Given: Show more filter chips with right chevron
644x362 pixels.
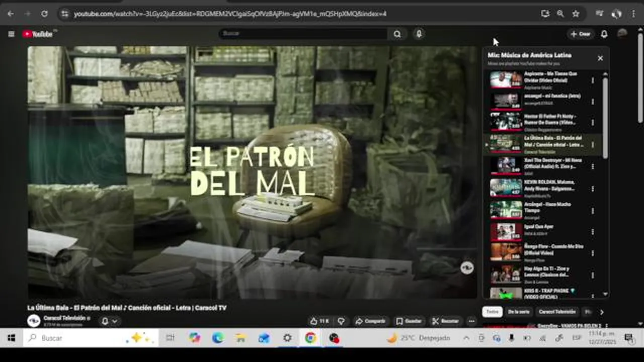Looking at the screenshot, I should pos(602,312).
